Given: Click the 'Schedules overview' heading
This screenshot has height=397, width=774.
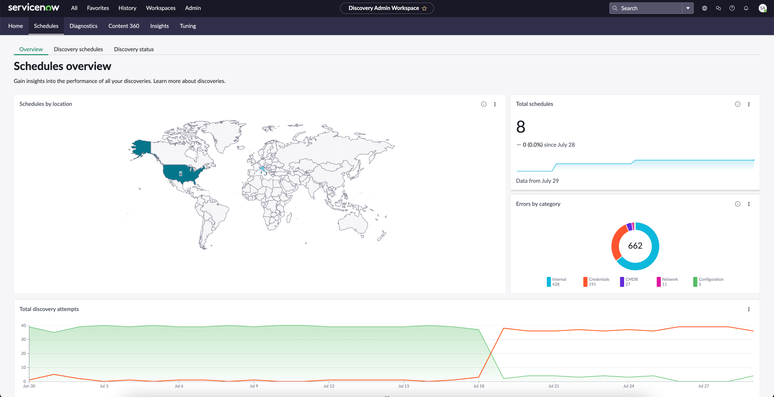Looking at the screenshot, I should click(63, 66).
